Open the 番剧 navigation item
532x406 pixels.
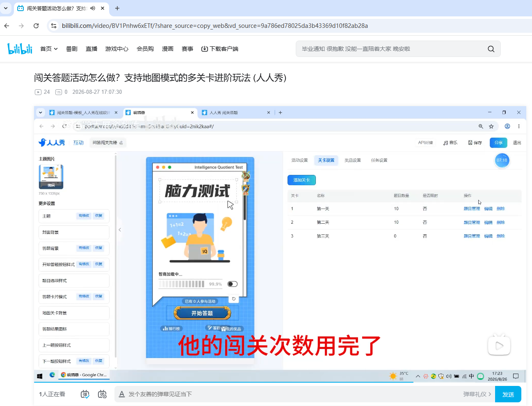pyautogui.click(x=72, y=49)
